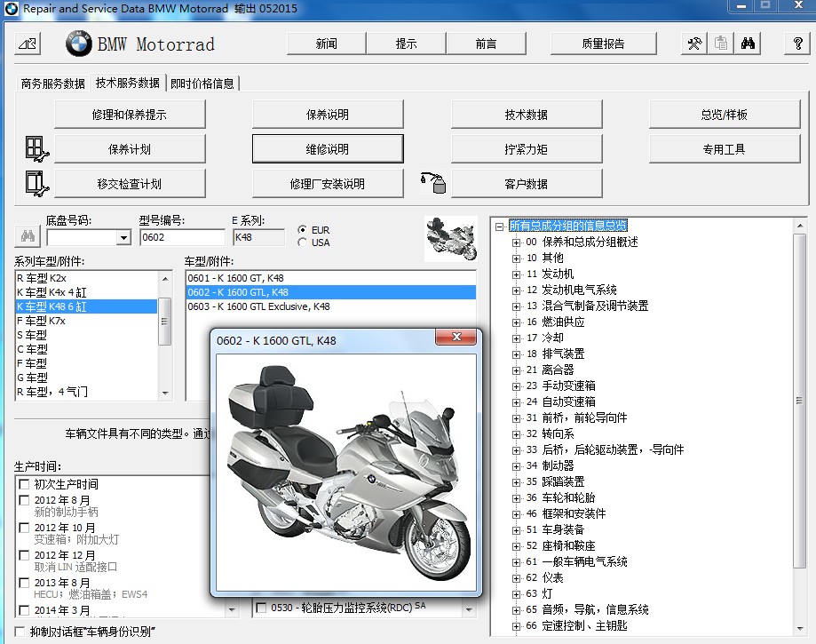The image size is (816, 644).
Task: Click the 技术数据 button
Action: click(x=527, y=115)
